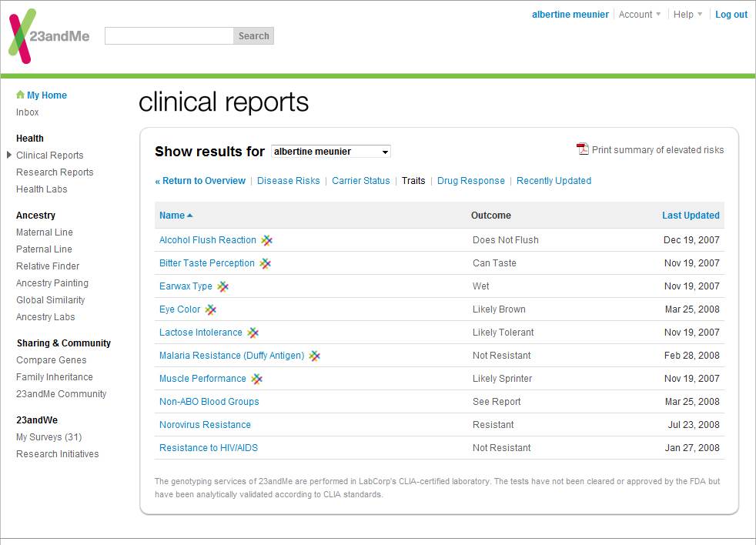Go to My Home
The image size is (756, 545).
tap(47, 95)
